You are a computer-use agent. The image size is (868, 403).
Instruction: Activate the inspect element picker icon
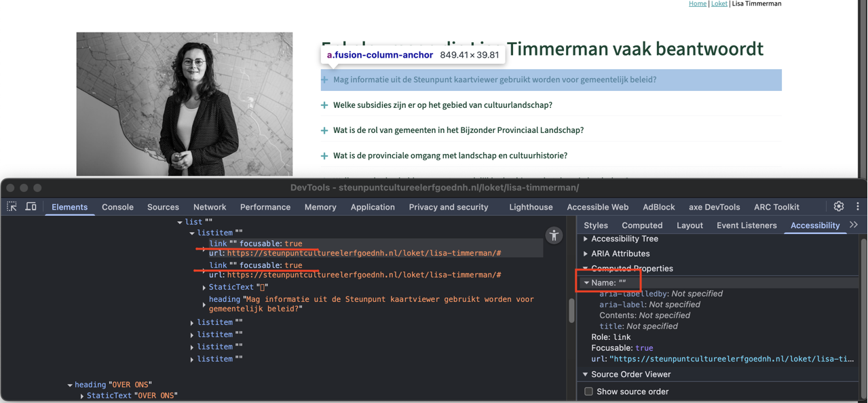coord(12,207)
